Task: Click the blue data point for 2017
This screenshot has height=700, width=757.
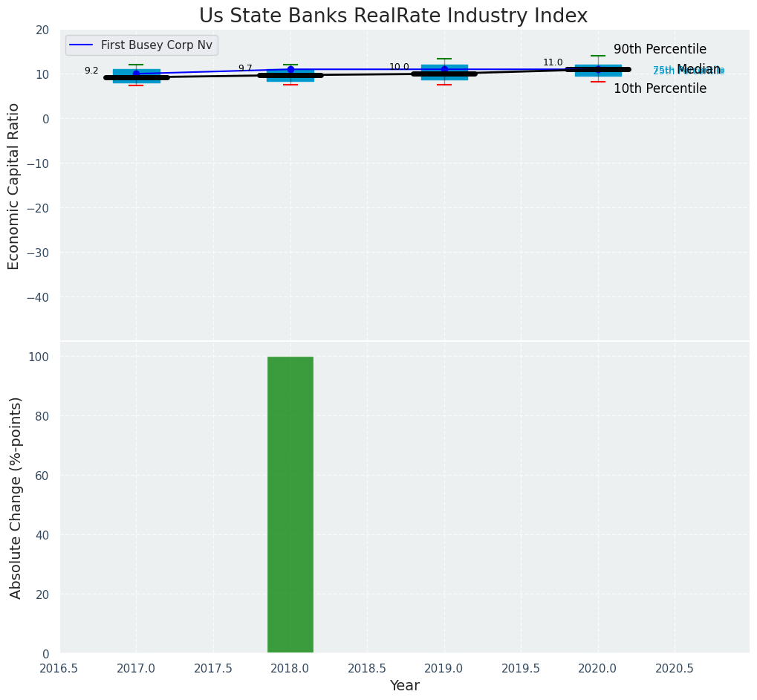Action: [136, 74]
